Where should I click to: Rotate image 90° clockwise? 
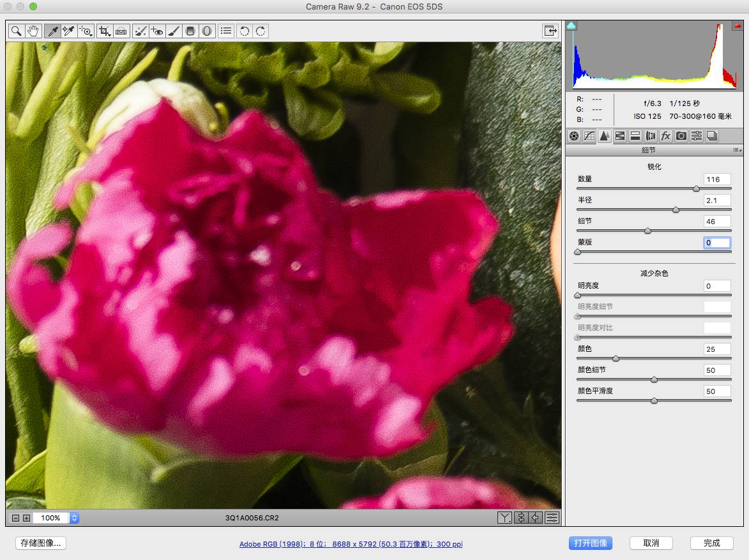click(x=261, y=31)
